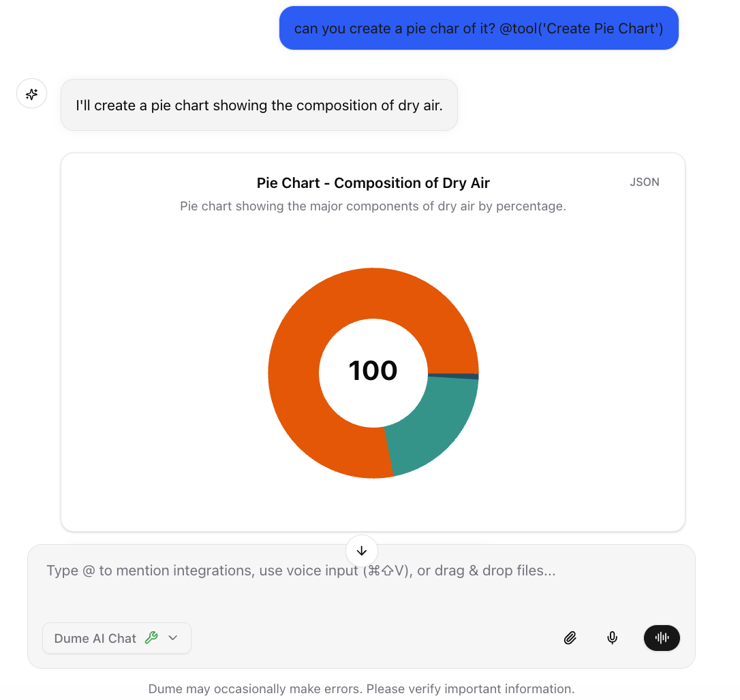
Task: Open the attach file paperclip icon
Action: click(570, 638)
